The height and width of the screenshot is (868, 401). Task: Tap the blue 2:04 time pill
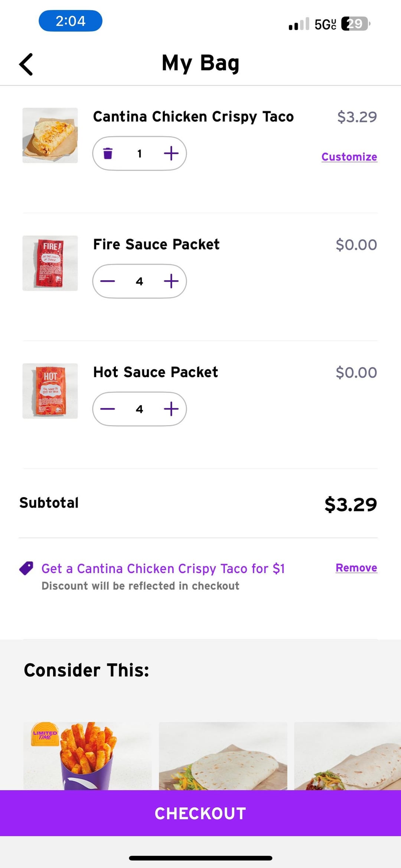71,21
